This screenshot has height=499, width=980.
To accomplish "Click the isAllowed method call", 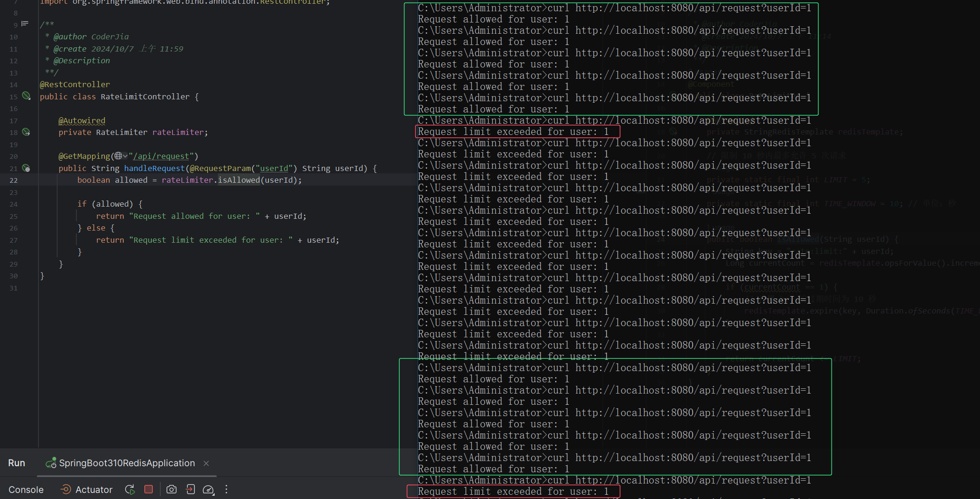I will tap(239, 180).
